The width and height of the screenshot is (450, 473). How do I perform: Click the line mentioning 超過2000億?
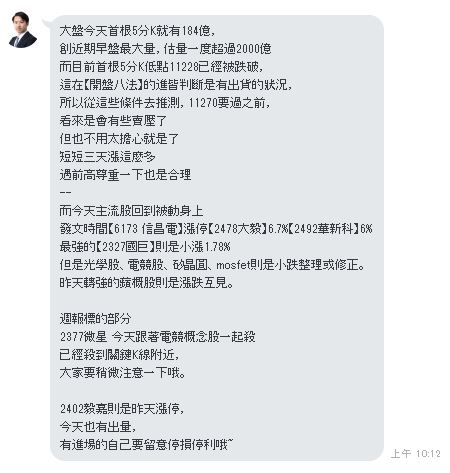165,49
